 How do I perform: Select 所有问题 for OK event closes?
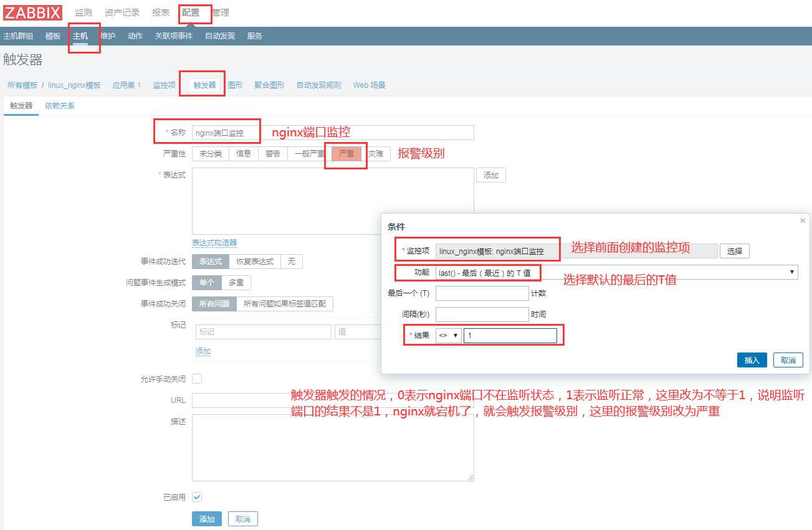click(214, 304)
